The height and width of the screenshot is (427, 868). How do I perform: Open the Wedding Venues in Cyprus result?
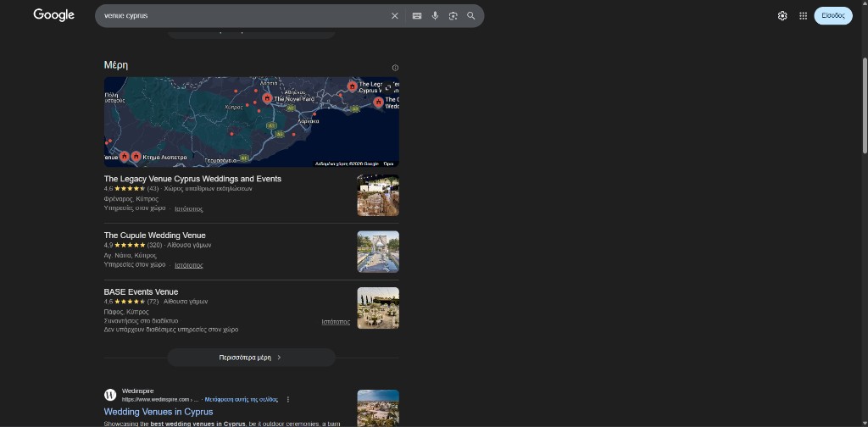159,412
